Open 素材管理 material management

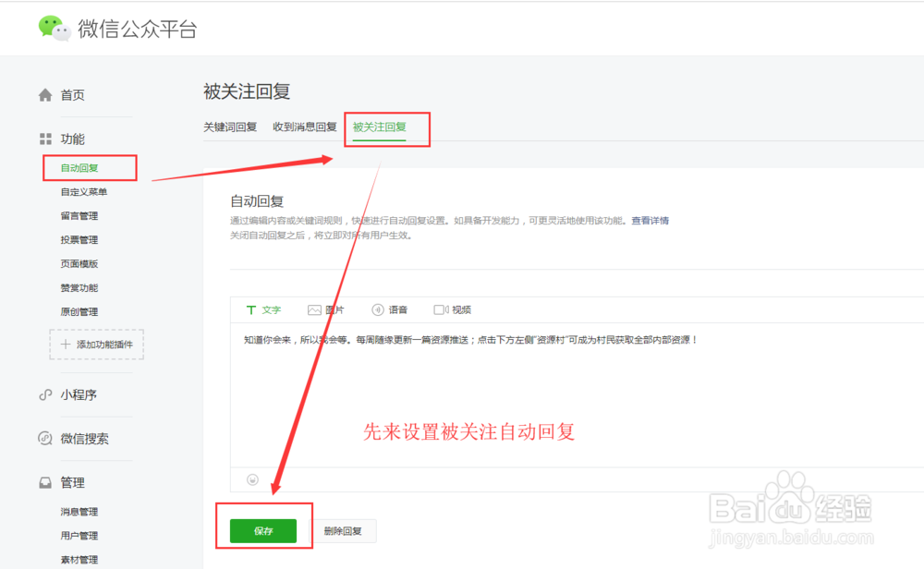(79, 559)
